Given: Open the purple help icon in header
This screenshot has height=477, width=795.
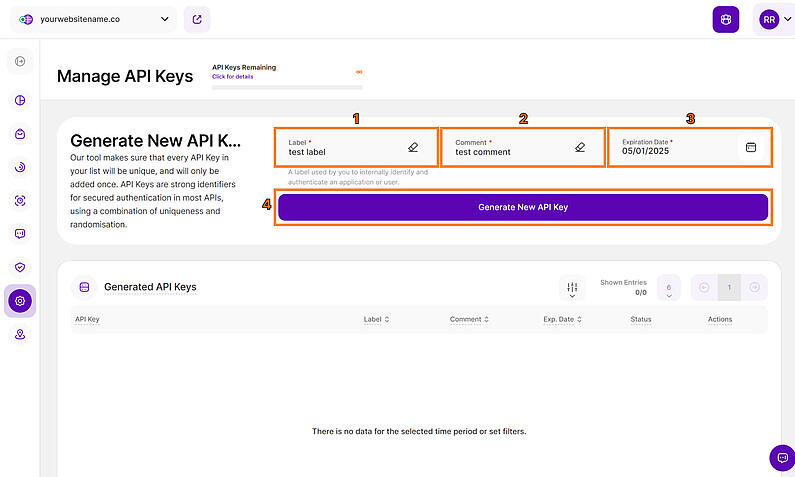Looking at the screenshot, I should [726, 19].
